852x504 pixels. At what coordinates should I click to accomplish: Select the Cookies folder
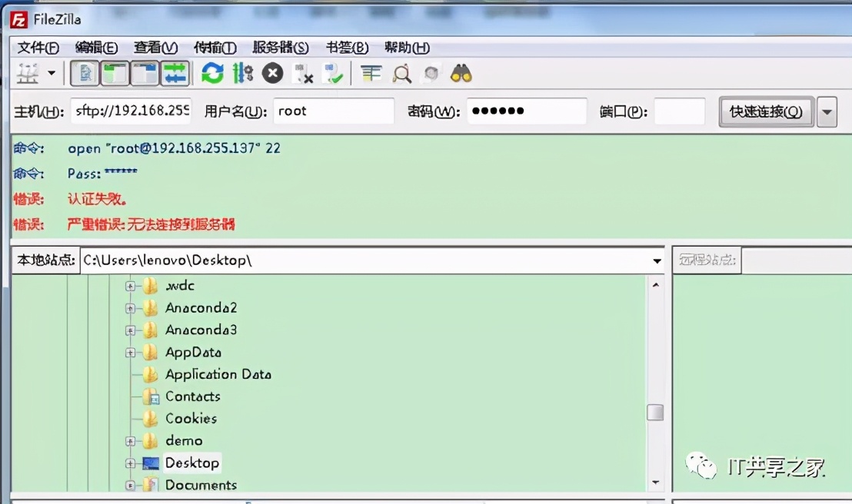pyautogui.click(x=191, y=418)
